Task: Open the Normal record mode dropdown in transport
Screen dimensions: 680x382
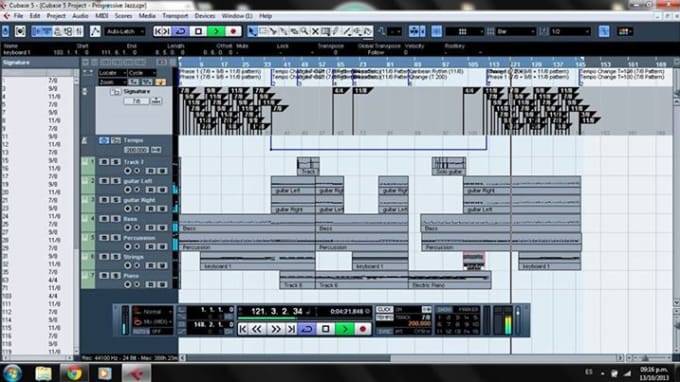Action: click(x=153, y=311)
